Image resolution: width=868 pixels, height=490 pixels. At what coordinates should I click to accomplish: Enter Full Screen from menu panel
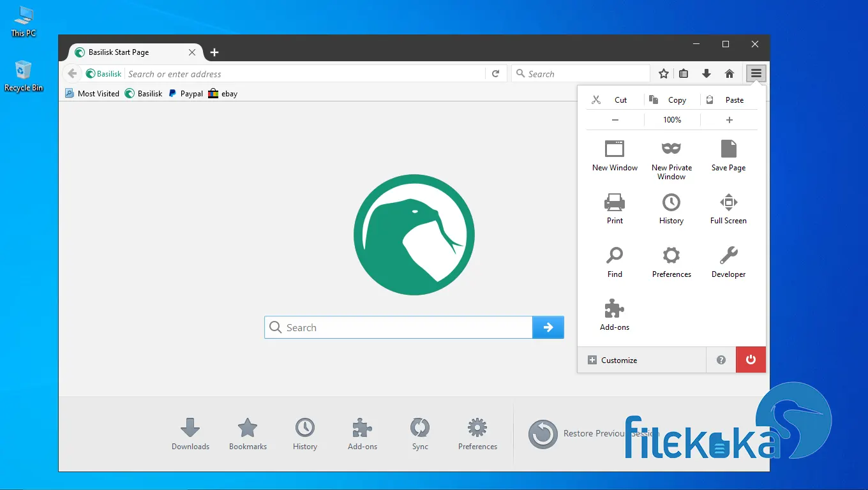pos(728,209)
